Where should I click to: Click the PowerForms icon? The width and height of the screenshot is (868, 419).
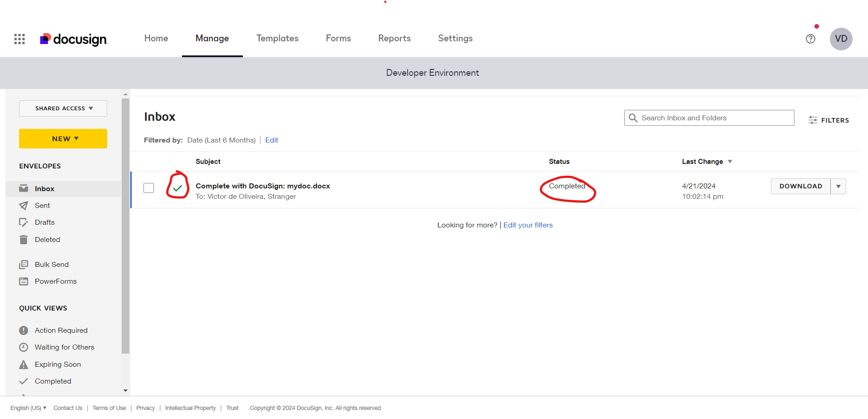24,281
